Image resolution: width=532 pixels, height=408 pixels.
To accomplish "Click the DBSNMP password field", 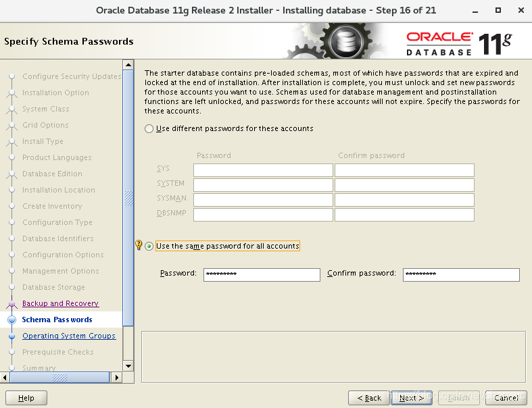I will [x=263, y=215].
